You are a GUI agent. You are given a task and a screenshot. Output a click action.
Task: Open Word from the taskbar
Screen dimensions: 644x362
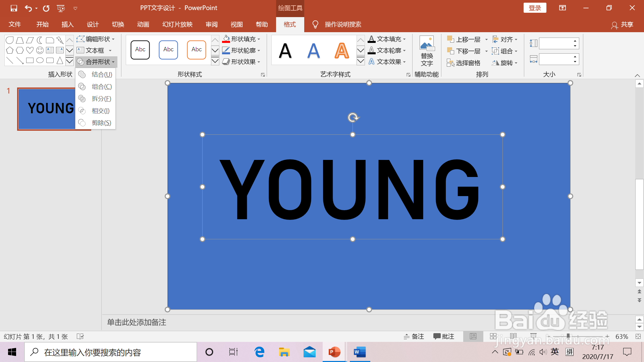(x=360, y=352)
